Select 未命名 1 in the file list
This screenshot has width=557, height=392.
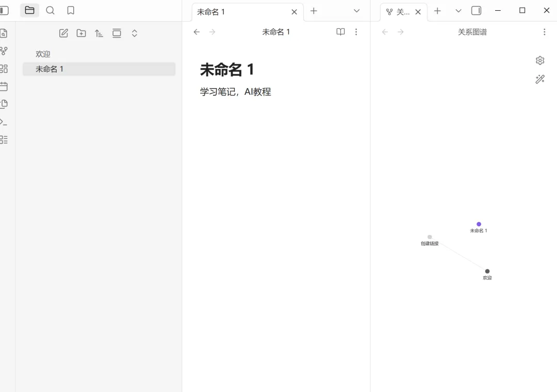click(x=99, y=69)
